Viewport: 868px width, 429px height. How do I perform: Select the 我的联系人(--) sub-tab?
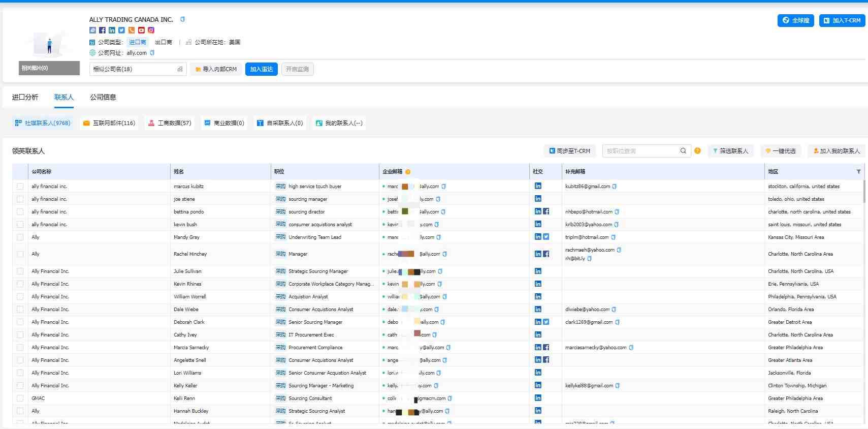point(339,123)
